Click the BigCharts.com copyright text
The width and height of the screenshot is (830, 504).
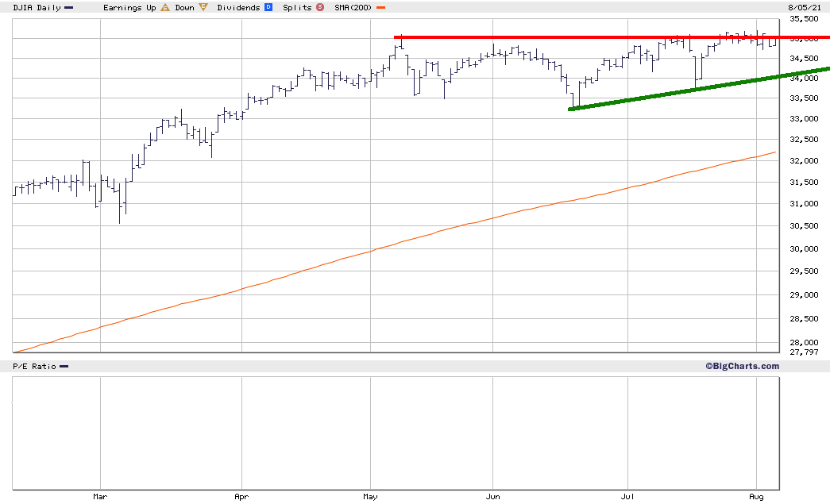(742, 366)
